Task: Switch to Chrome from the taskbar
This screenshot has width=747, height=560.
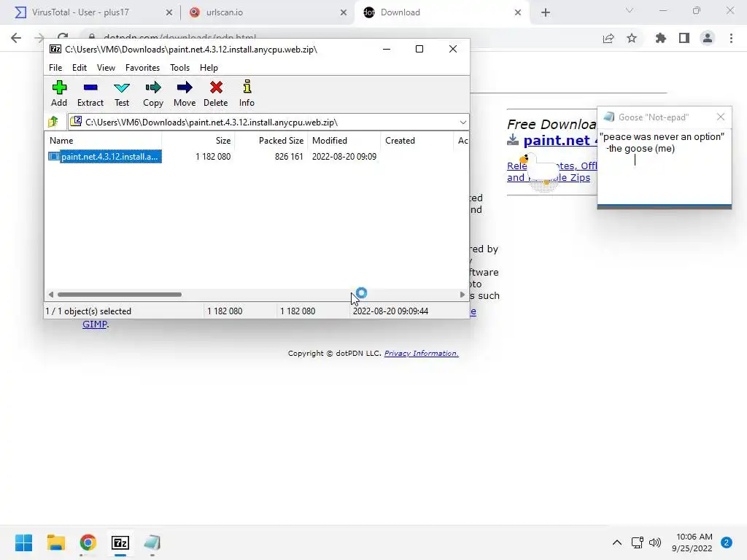Action: [88, 542]
